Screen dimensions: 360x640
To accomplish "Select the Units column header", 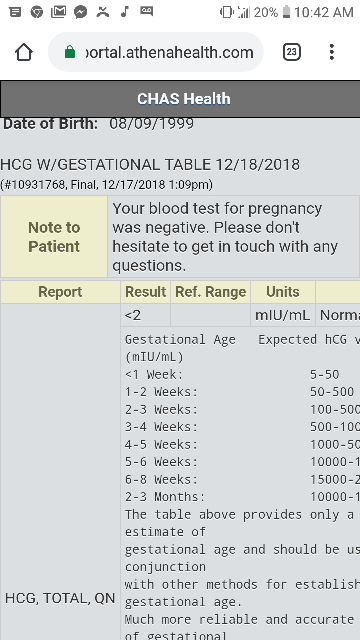I will 283,292.
